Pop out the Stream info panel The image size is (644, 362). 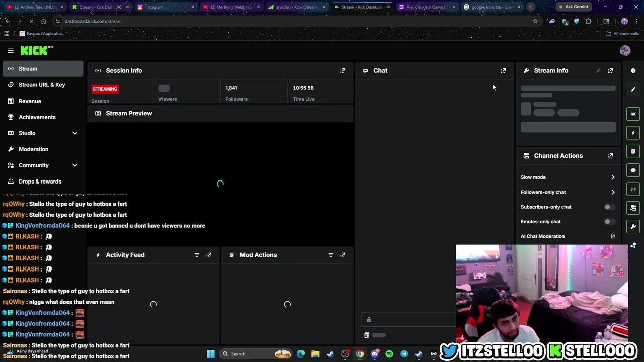(610, 71)
